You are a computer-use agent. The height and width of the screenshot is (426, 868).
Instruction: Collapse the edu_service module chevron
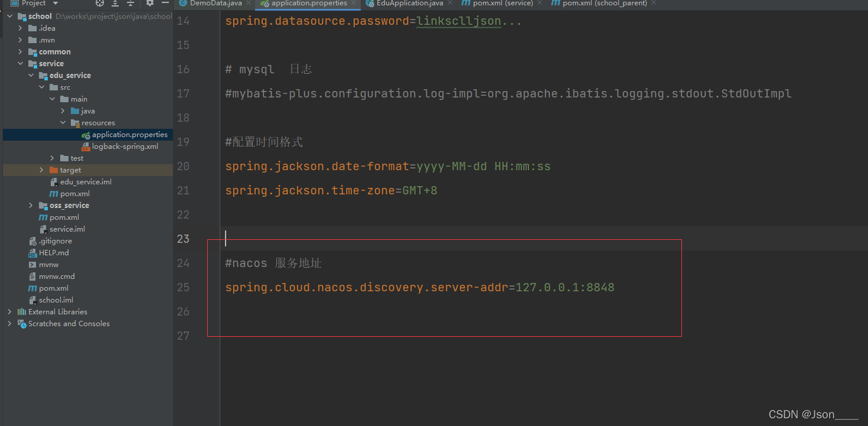pyautogui.click(x=31, y=75)
